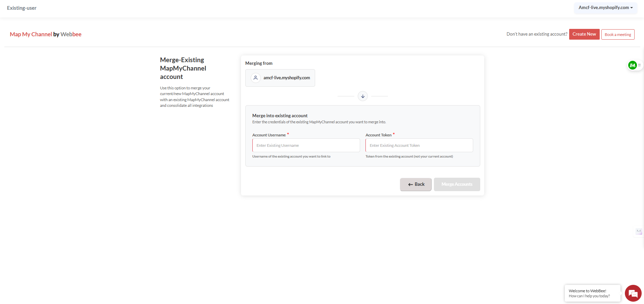644x304 pixels.
Task: Open the red live chat bubble
Action: coord(633,293)
